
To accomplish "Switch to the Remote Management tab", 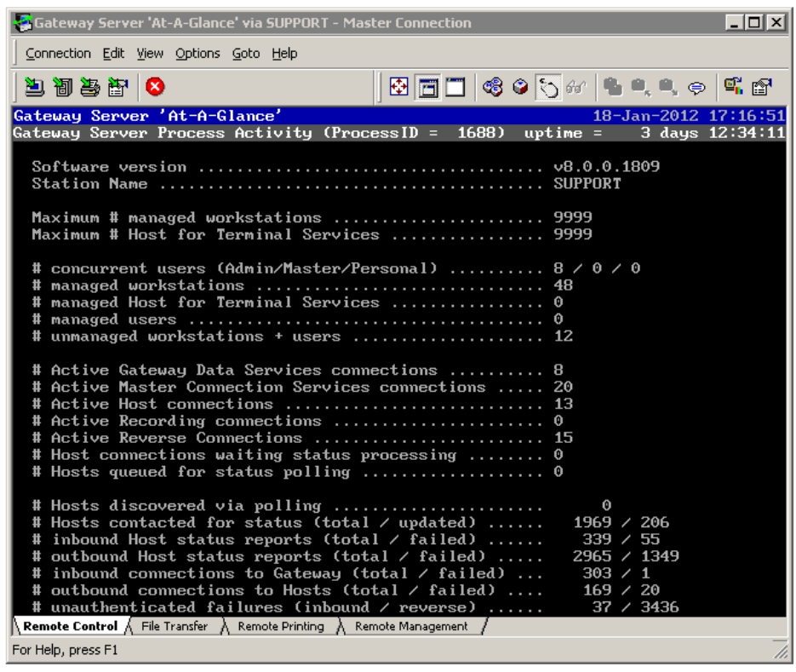I will tap(411, 626).
